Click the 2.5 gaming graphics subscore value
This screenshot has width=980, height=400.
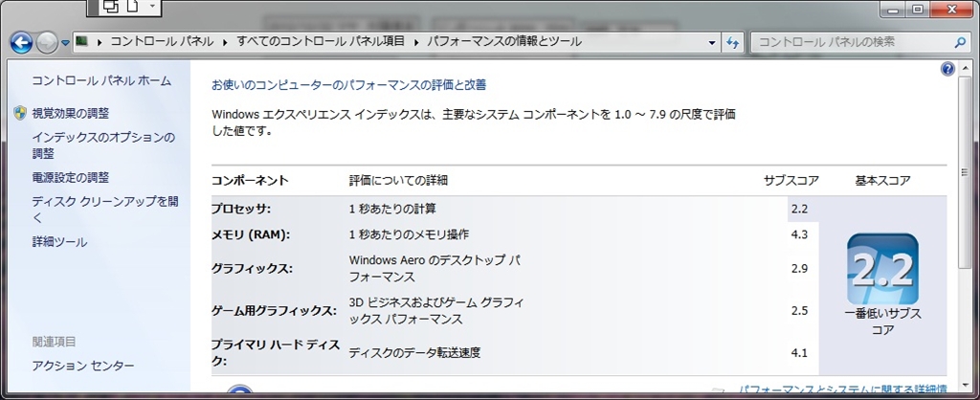coord(799,311)
